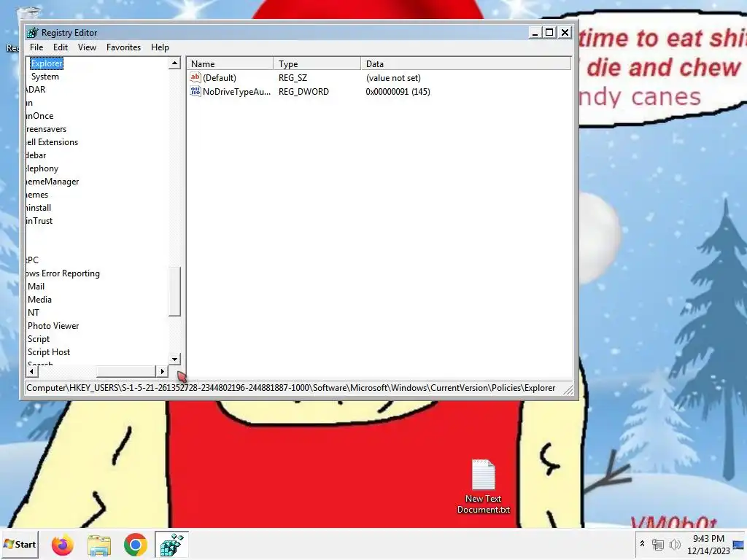Viewport: 747px width, 560px height.
Task: Select the WinTrust tree key
Action: click(x=39, y=220)
